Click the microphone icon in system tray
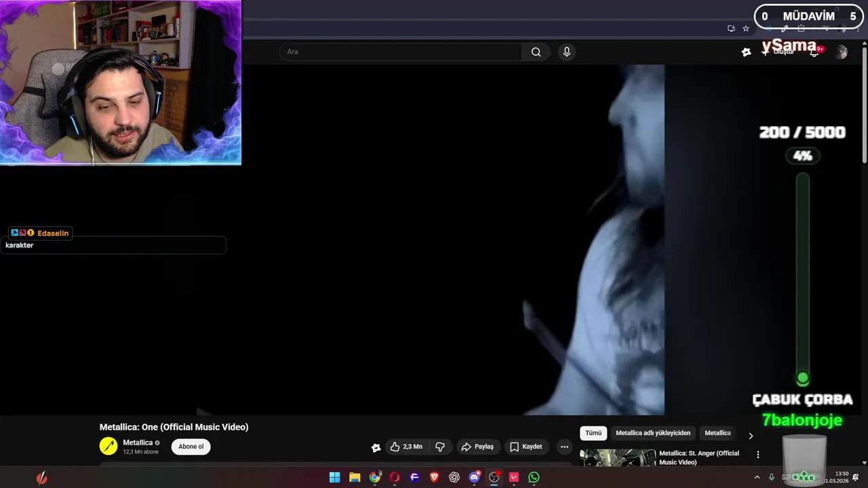Screen dimensions: 868x488 772,477
